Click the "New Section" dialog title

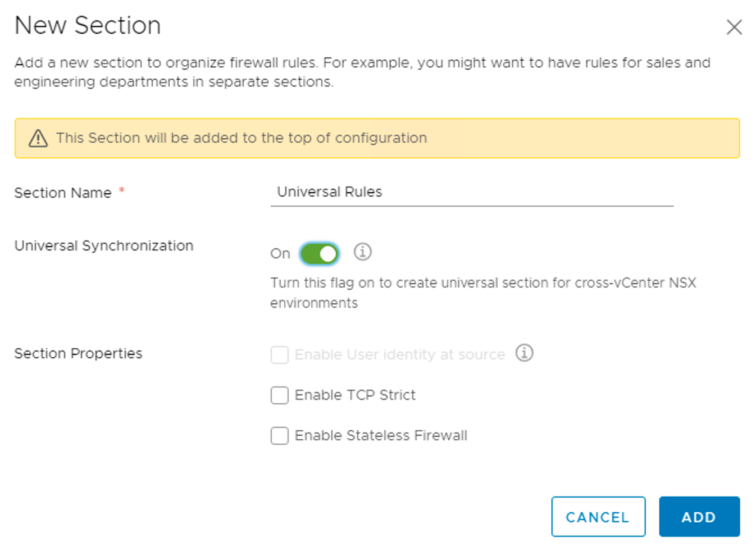pos(88,26)
